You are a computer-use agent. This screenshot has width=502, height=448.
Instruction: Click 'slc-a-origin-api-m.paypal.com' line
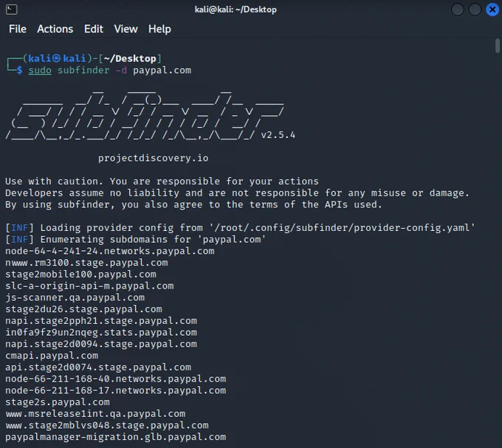[x=89, y=286]
